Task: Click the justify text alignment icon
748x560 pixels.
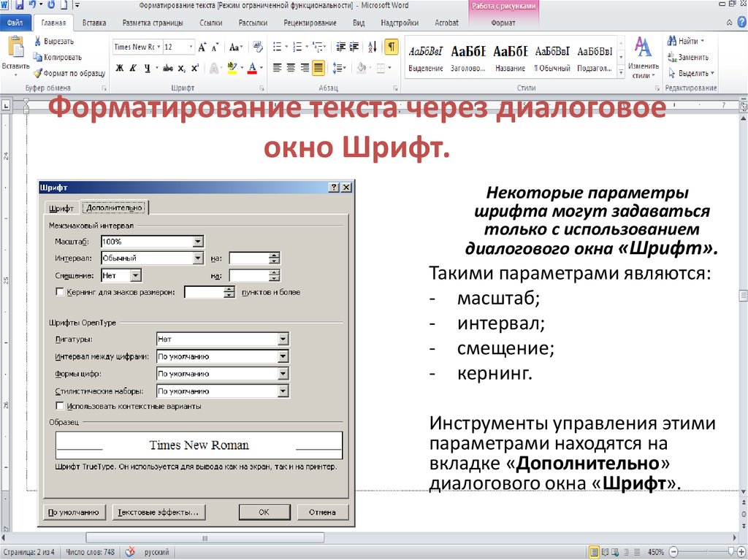Action: pos(318,68)
